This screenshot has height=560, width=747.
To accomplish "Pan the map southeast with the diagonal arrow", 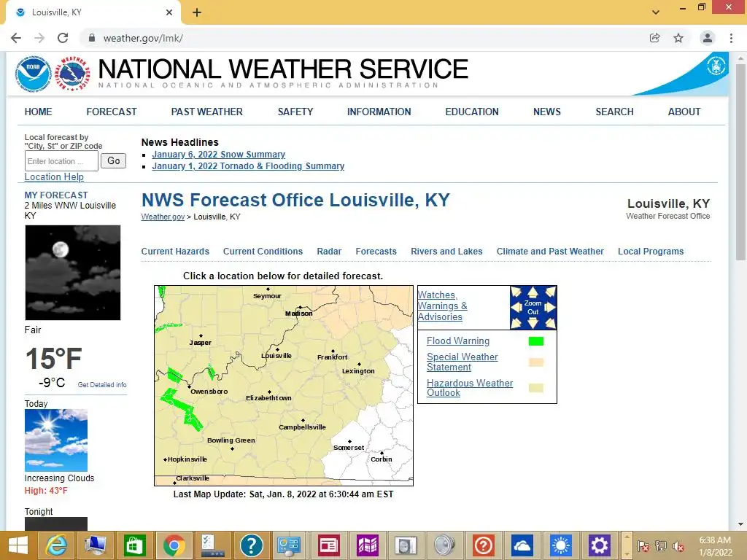I will 550,324.
